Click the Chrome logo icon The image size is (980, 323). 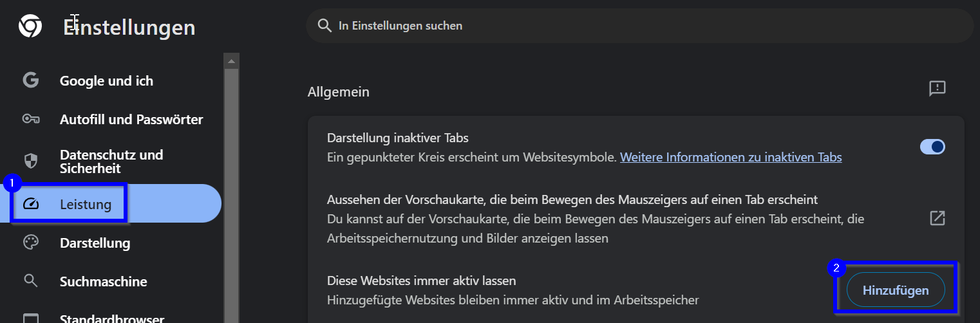tap(30, 26)
